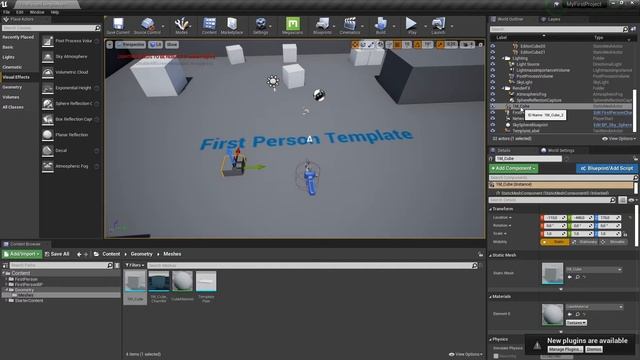Collapse the RenderFX folder in World Outliner
This screenshot has width=640, height=360.
503,88
